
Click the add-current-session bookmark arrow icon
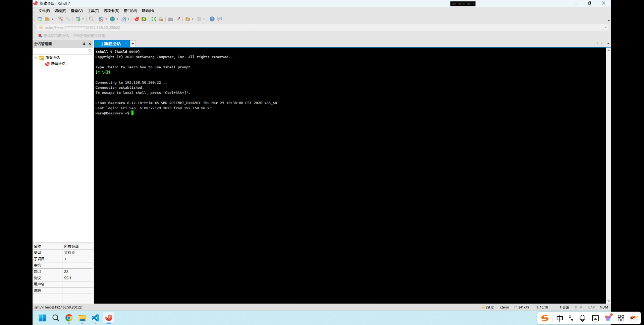(40, 36)
